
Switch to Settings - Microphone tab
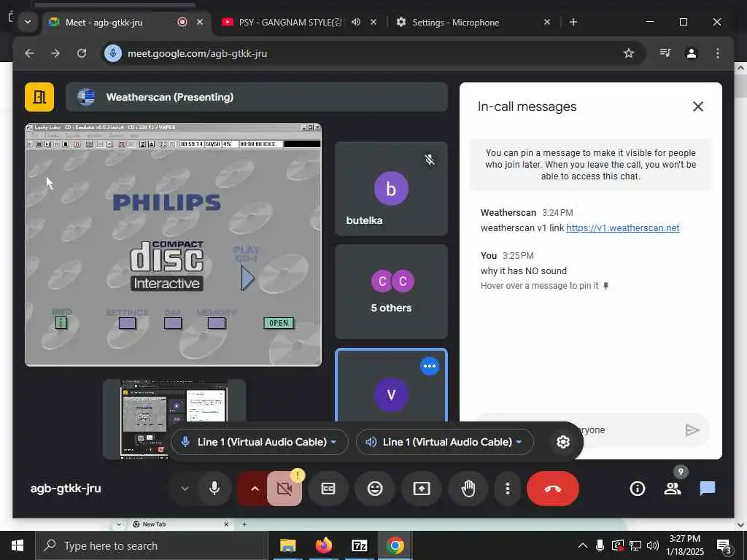pyautogui.click(x=455, y=22)
